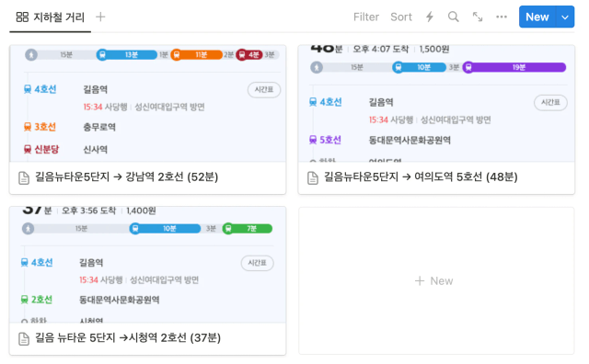Screen dimensions: 589x364
Task: Click 5호선 train icon in 여의도역 card
Action: pyautogui.click(x=313, y=140)
